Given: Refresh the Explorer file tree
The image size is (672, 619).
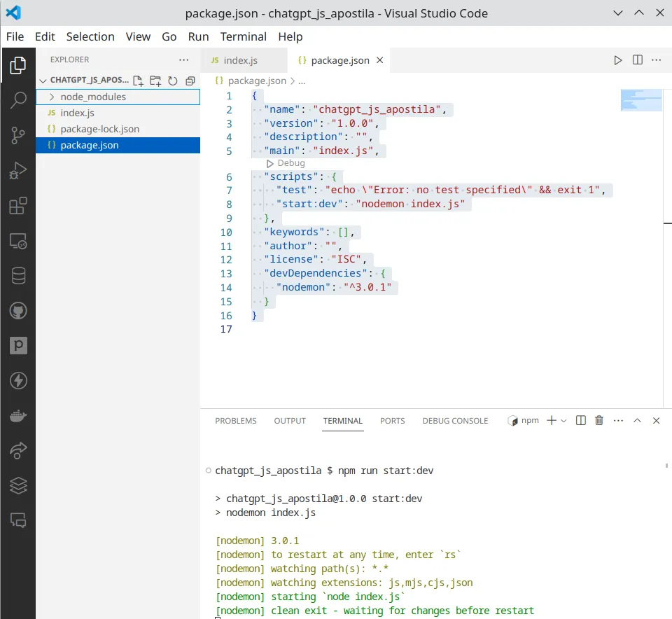Looking at the screenshot, I should point(173,81).
